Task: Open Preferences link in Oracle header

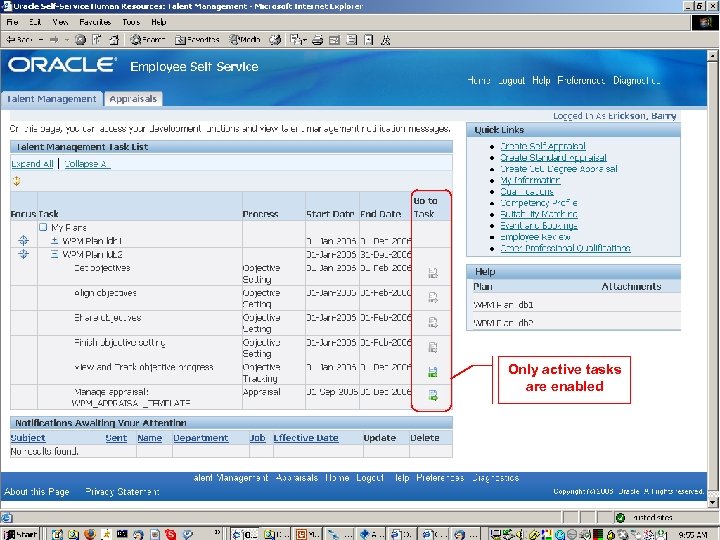Action: [x=581, y=80]
